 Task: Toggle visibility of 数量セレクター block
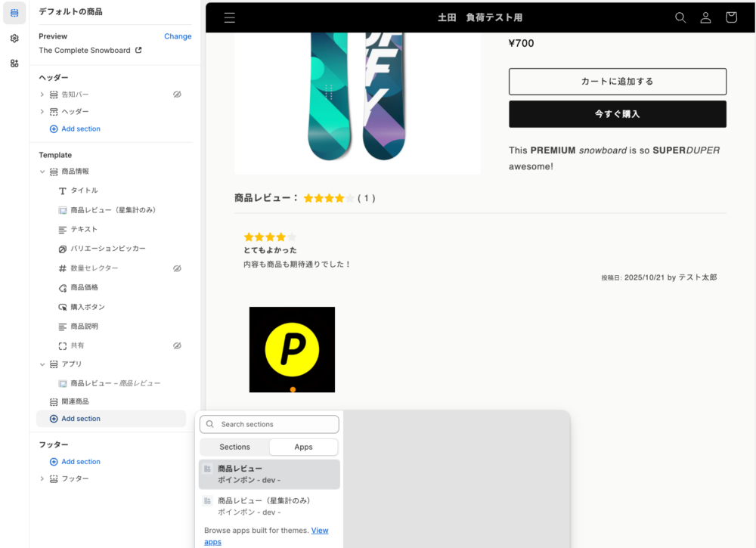(177, 268)
